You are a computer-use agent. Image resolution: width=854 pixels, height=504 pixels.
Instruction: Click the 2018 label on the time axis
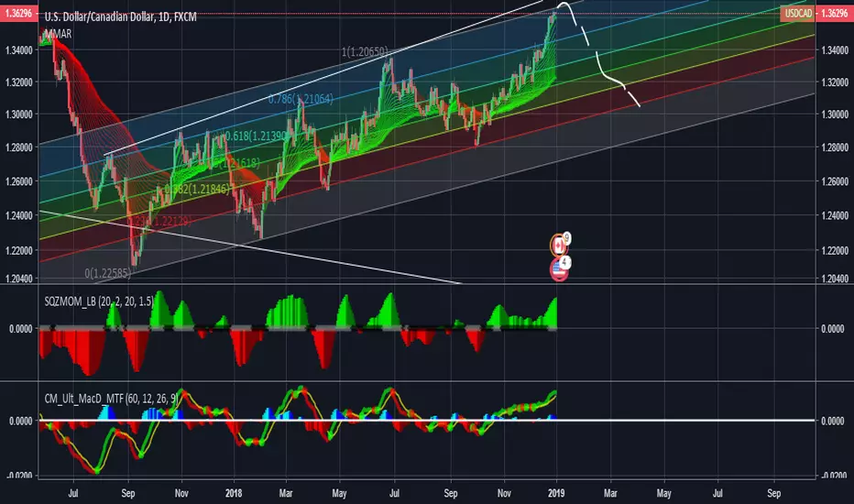point(233,493)
